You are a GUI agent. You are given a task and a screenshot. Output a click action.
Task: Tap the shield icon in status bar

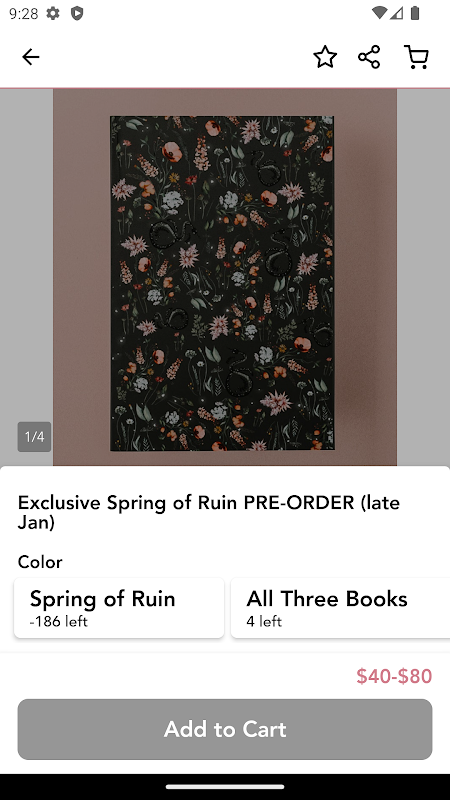point(77,13)
